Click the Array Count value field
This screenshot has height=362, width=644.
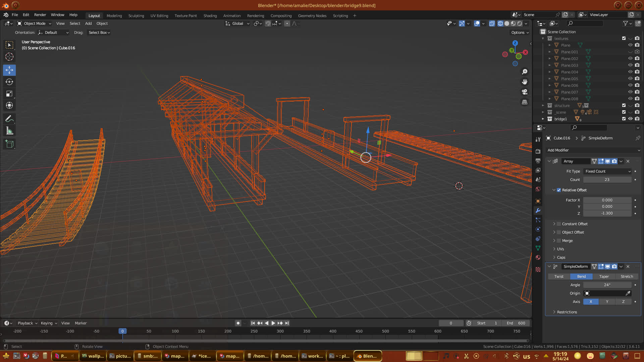(607, 180)
